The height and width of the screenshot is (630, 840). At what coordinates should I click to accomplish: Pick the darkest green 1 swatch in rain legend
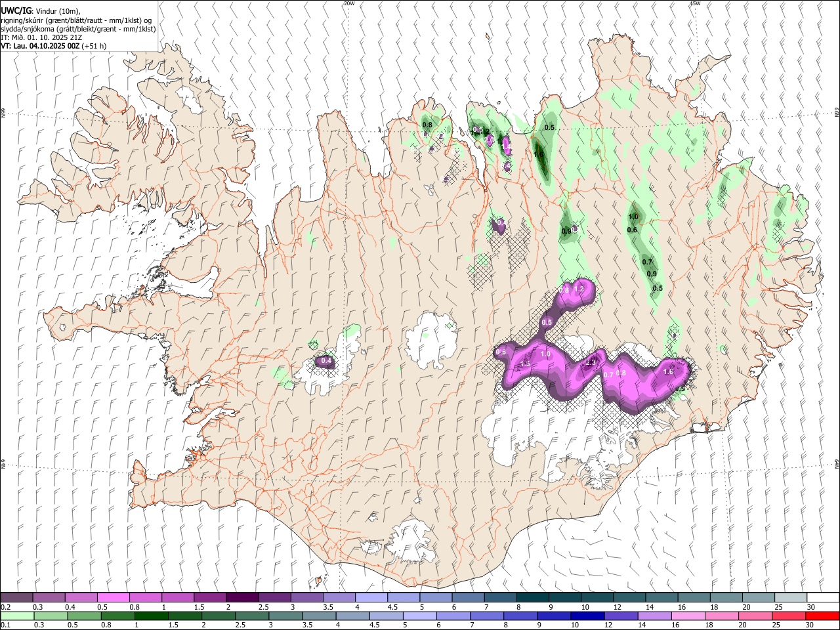(151, 616)
